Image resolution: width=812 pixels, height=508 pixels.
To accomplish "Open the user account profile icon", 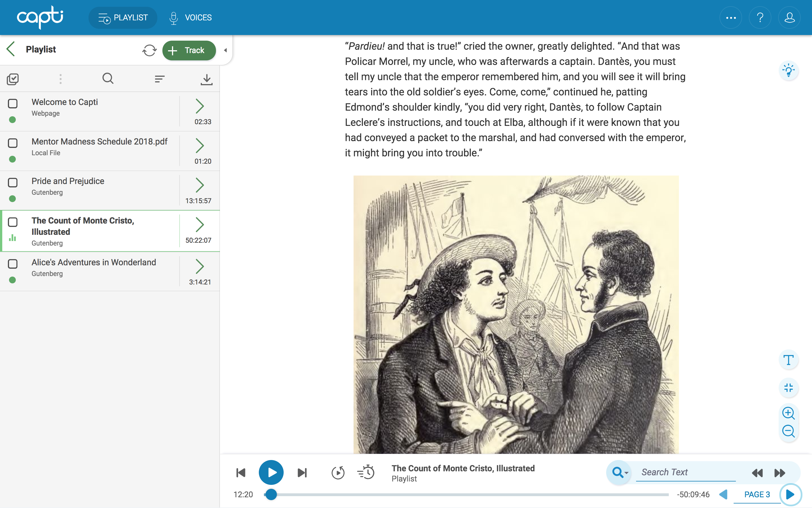I will 789,17.
